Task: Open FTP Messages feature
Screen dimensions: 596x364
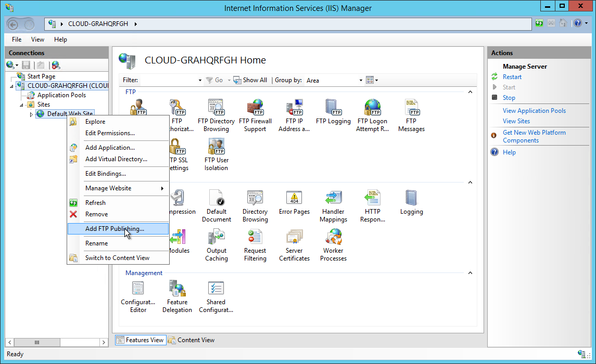Action: click(x=411, y=115)
